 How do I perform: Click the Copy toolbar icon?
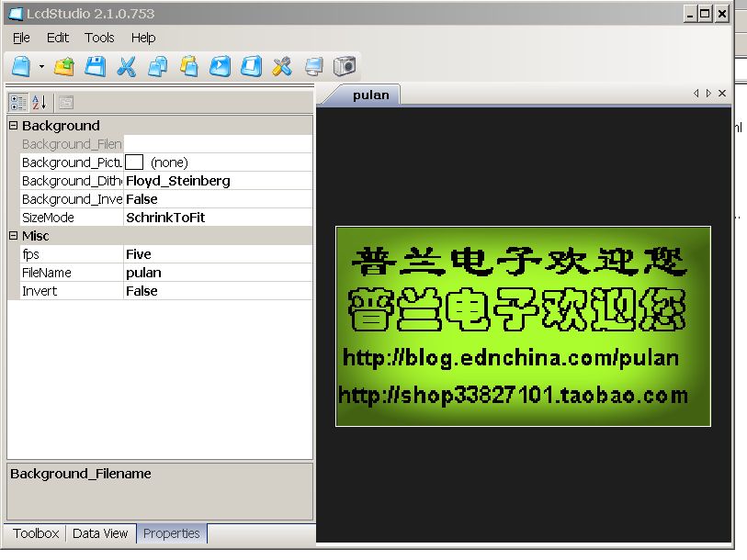point(158,66)
